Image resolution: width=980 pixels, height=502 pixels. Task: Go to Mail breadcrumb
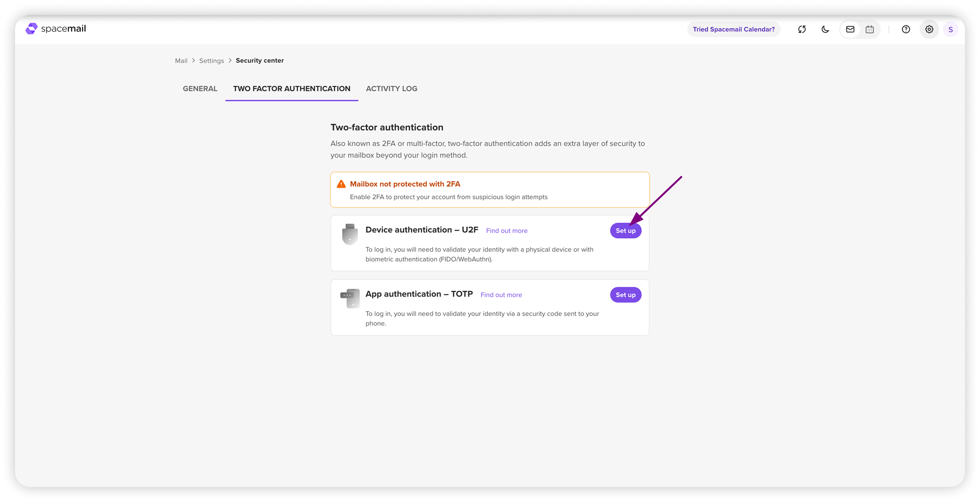[x=181, y=61]
